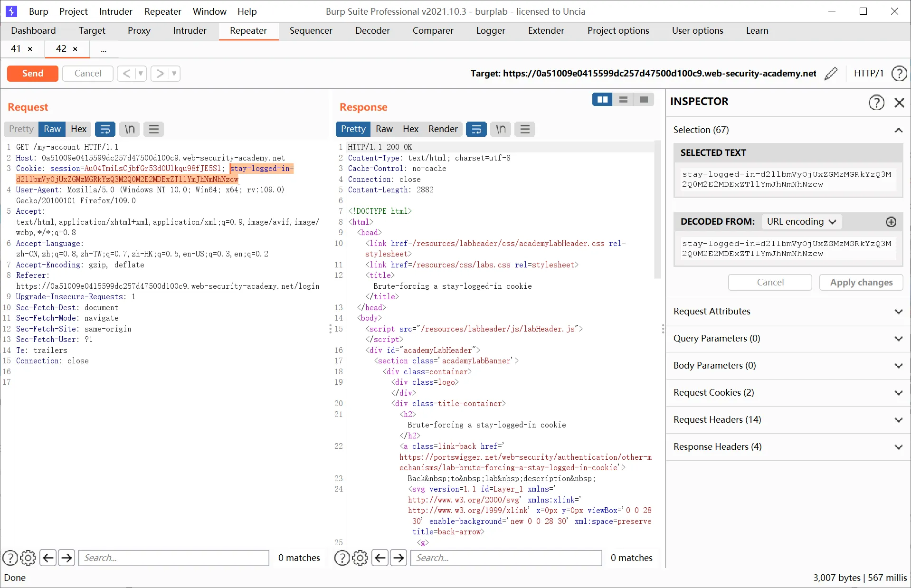Open Repeater help question mark icon
This screenshot has width=911, height=588.
[899, 74]
